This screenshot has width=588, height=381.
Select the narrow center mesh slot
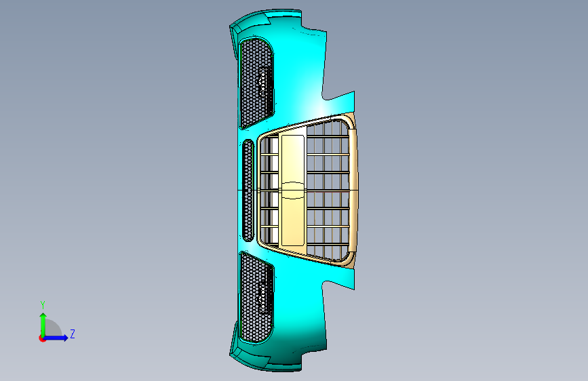[x=248, y=190]
